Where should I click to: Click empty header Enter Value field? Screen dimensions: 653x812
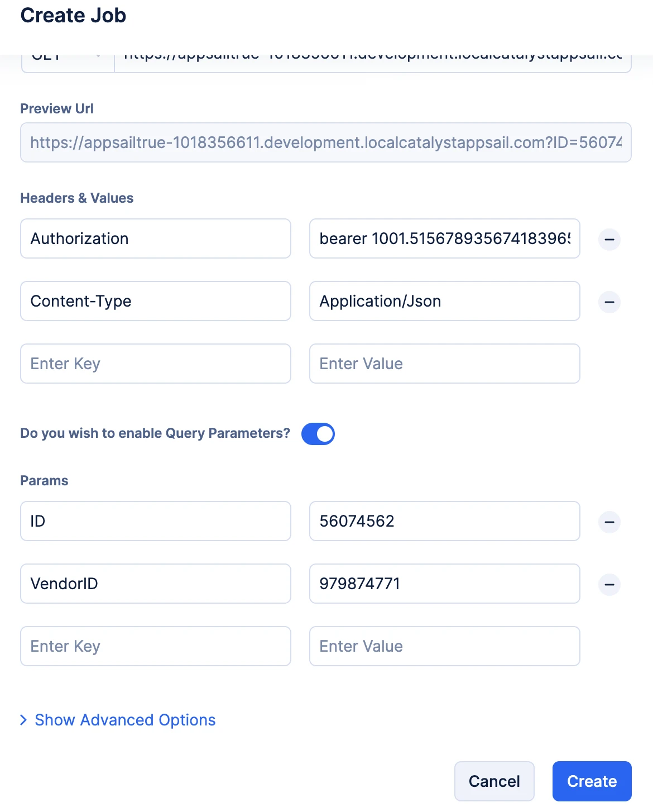(x=444, y=364)
